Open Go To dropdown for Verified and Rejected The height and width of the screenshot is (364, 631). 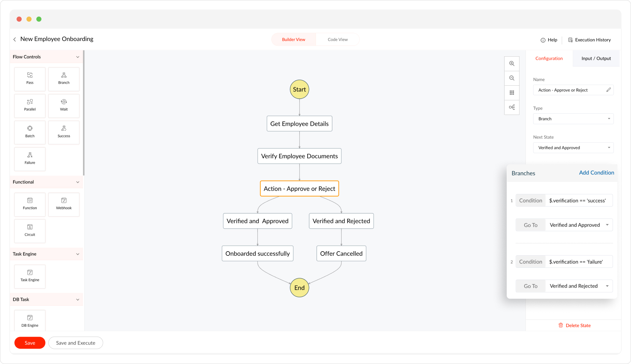coord(579,286)
